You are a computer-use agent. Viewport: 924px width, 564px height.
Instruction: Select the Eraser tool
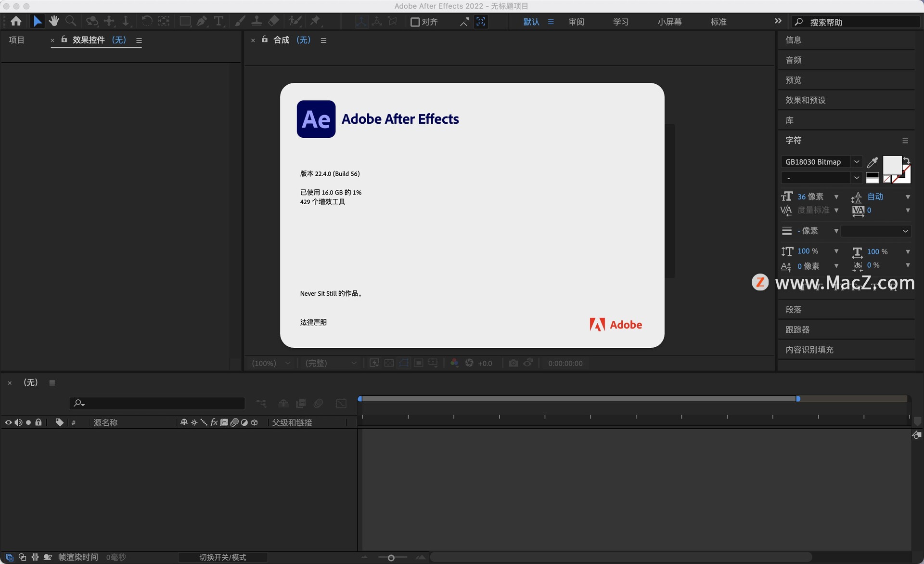[x=273, y=21]
